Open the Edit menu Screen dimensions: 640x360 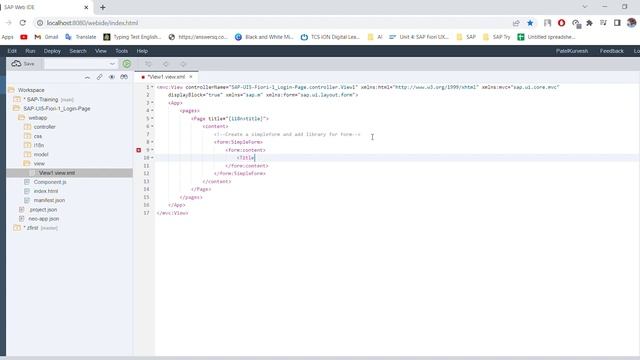[x=12, y=51]
